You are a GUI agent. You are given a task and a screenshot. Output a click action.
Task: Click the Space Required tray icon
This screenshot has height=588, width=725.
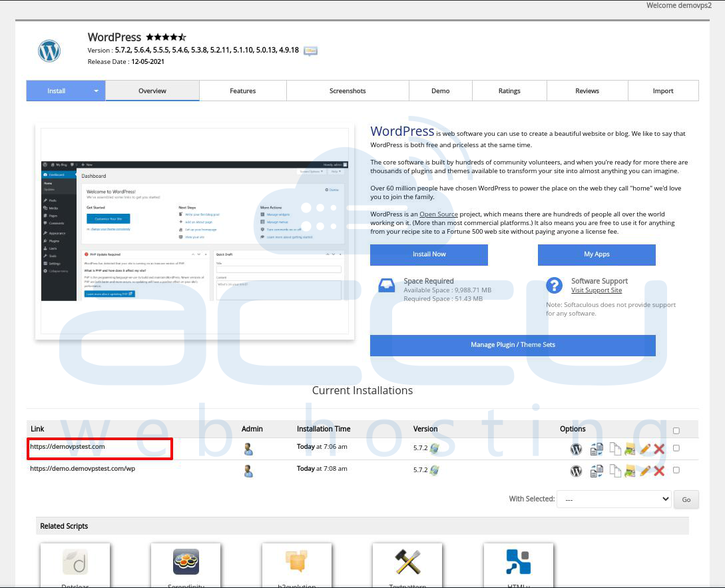click(x=387, y=285)
